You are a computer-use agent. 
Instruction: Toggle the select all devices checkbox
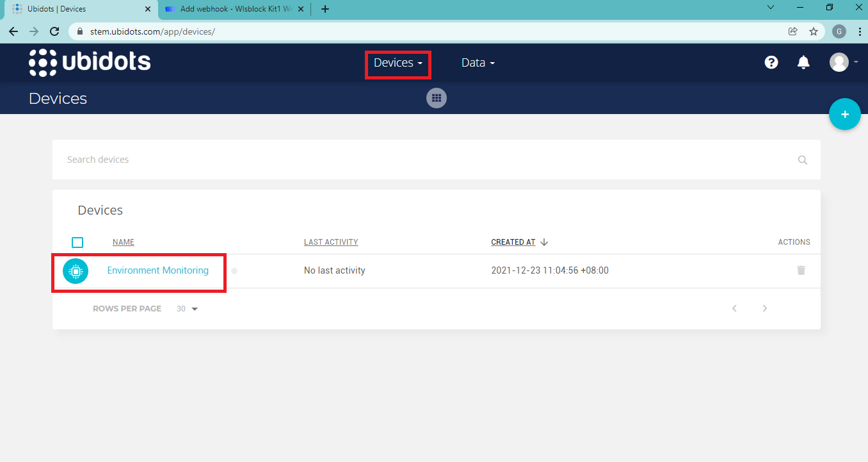coord(77,242)
